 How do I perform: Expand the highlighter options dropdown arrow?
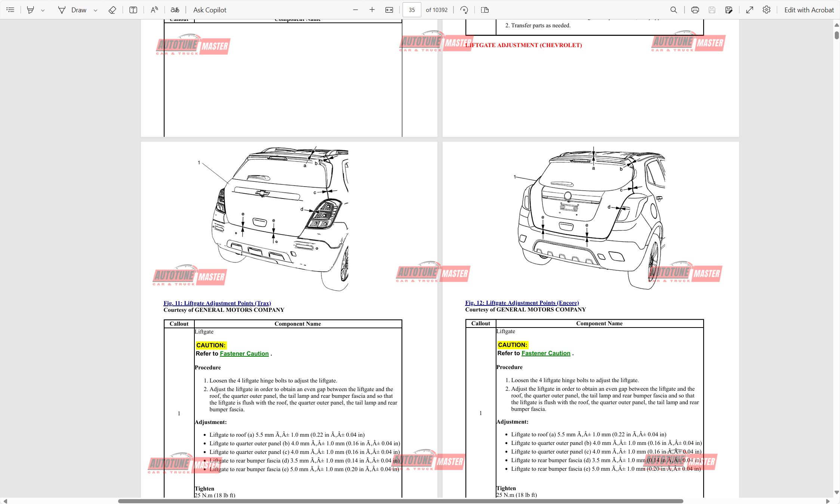coord(43,10)
